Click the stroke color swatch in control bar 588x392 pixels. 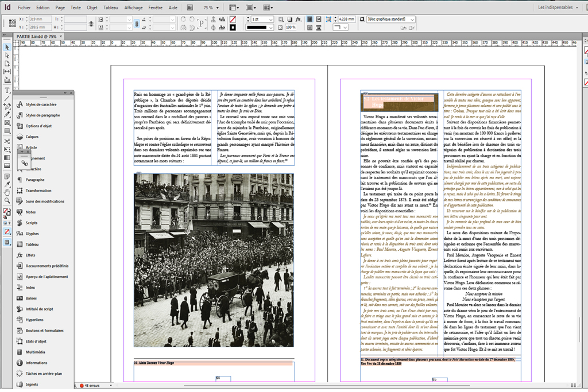tap(233, 28)
